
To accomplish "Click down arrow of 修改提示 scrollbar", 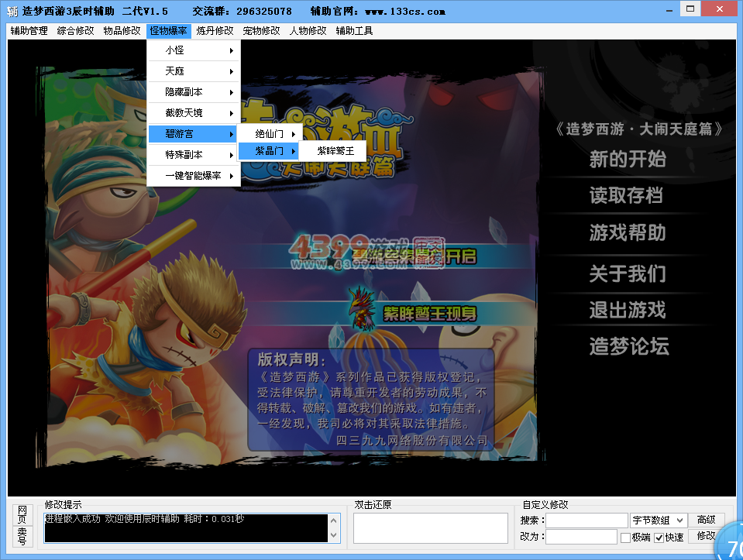I will (x=334, y=535).
